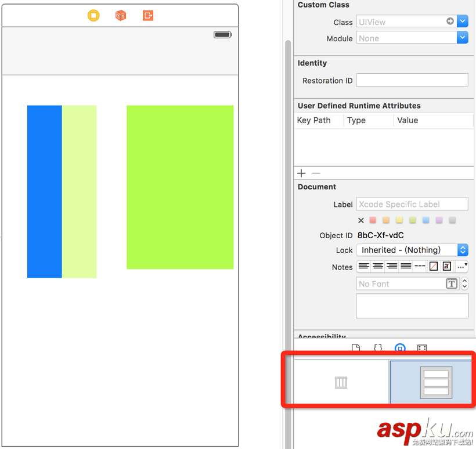Open the Media library icon
Image resolution: width=476 pixels, height=449 pixels.
coord(422,348)
